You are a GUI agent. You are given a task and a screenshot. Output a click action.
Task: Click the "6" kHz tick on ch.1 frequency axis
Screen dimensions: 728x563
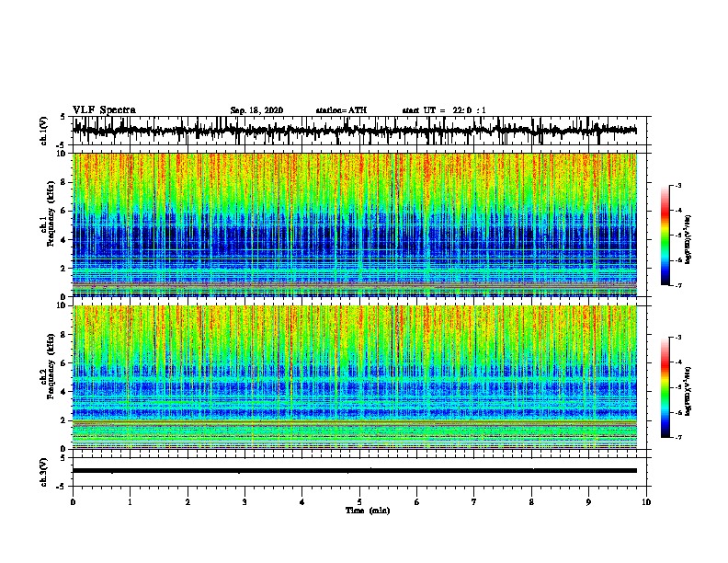[x=64, y=211]
